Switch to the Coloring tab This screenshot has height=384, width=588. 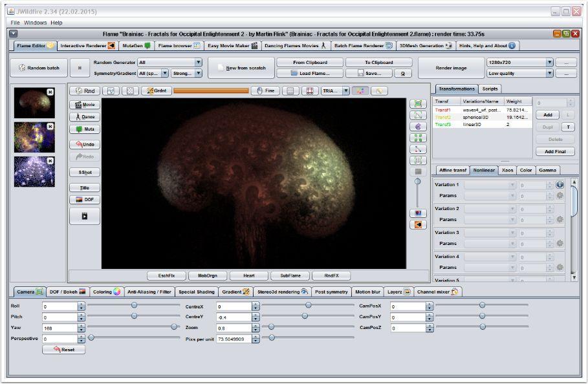[107, 292]
